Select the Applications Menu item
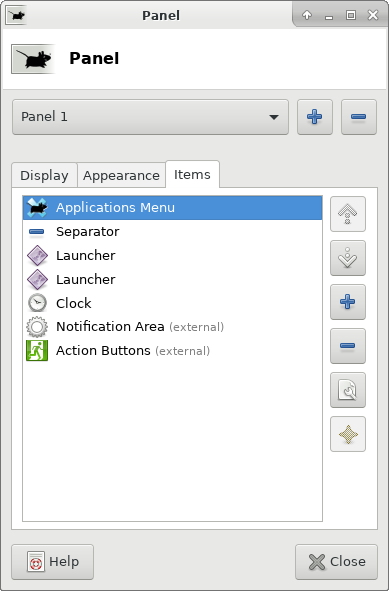Viewport: 389px width, 591px height. tap(173, 208)
